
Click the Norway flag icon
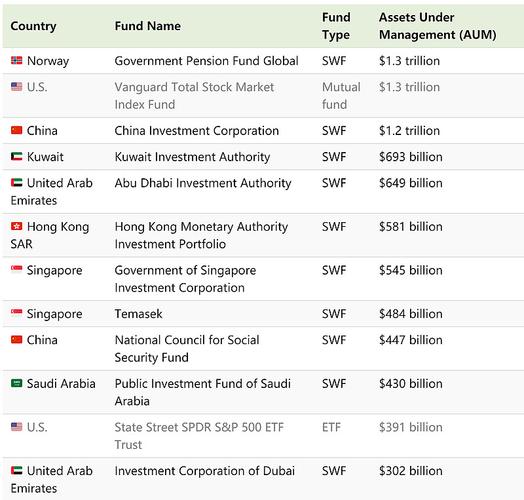pyautogui.click(x=16, y=60)
